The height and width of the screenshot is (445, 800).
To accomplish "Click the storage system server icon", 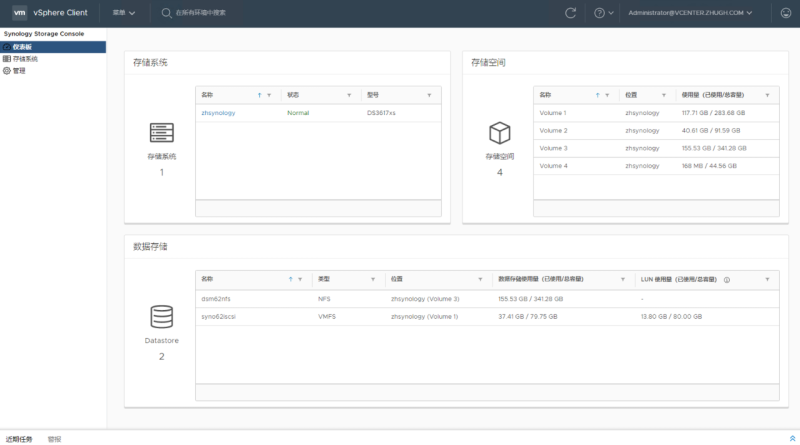I will click(x=162, y=133).
